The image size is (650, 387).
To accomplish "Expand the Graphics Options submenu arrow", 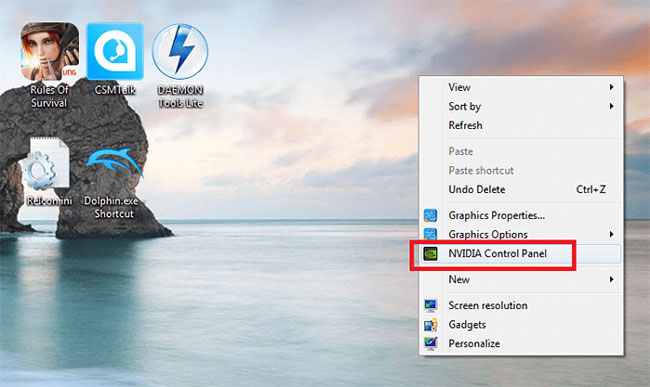I will [611, 235].
